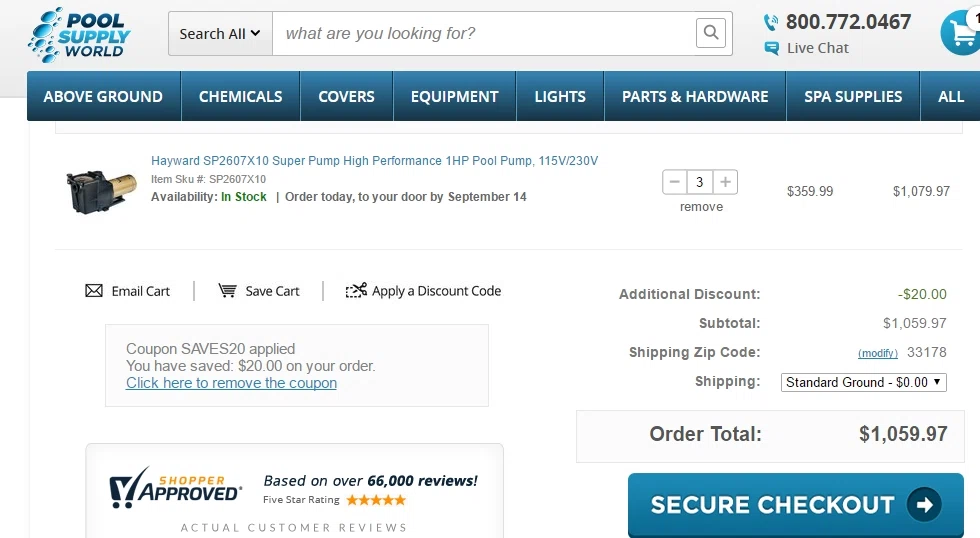Expand the Standard Ground shipping dropdown

click(864, 382)
